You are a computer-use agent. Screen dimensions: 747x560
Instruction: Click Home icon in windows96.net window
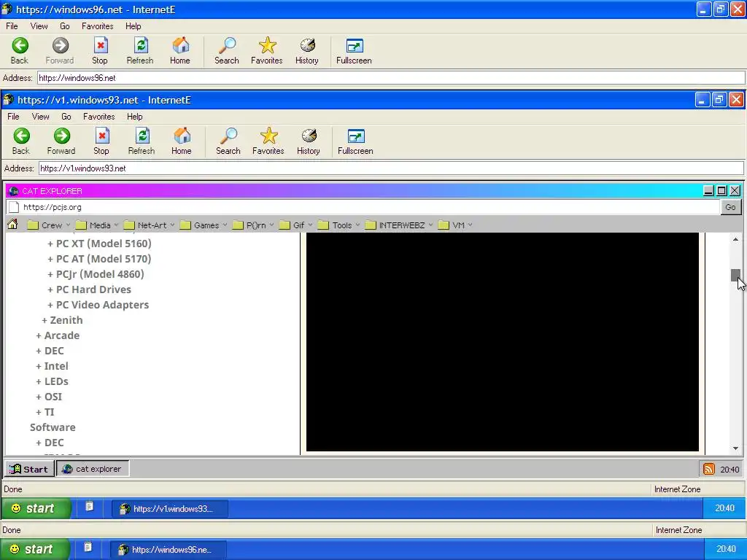coord(180,46)
